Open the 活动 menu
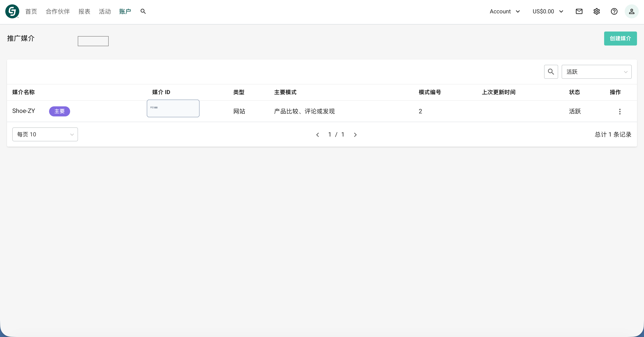This screenshot has width=644, height=337. pos(105,12)
